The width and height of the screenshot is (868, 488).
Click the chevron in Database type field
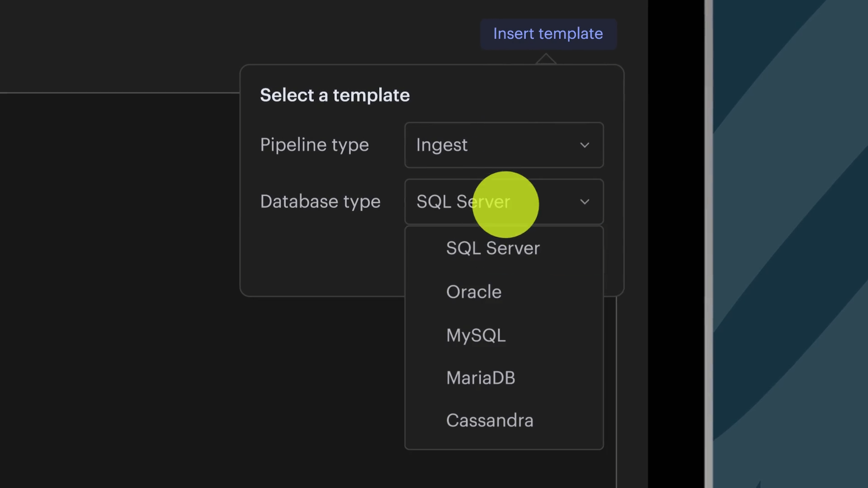click(585, 202)
